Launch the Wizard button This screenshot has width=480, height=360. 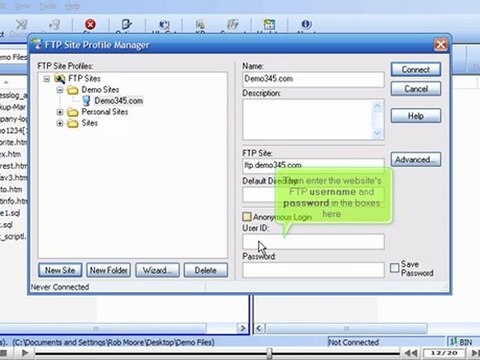[x=157, y=270]
